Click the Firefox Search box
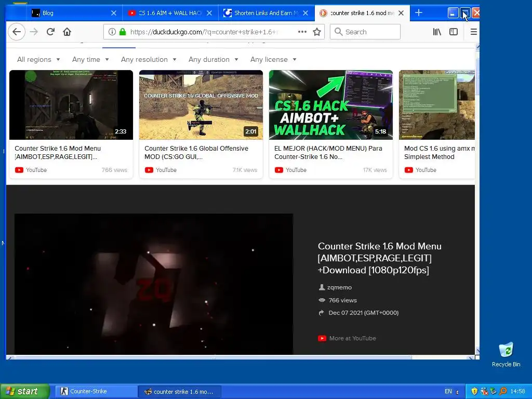 click(365, 32)
